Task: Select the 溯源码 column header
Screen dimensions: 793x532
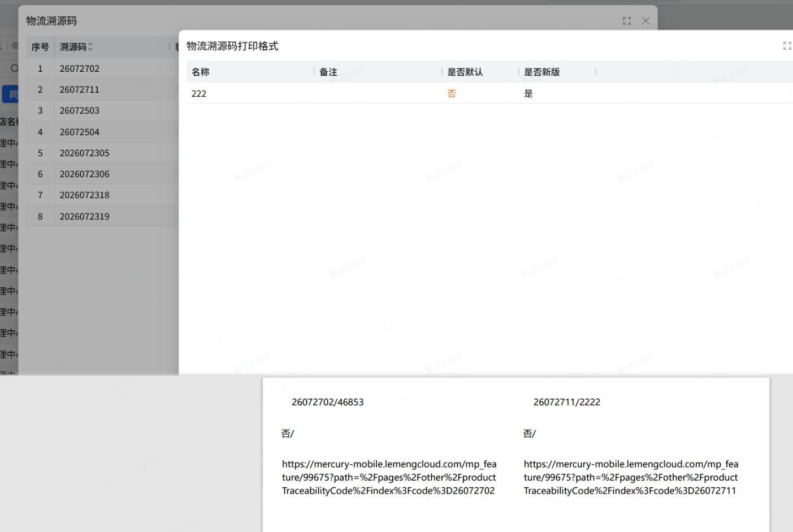Action: (x=73, y=47)
